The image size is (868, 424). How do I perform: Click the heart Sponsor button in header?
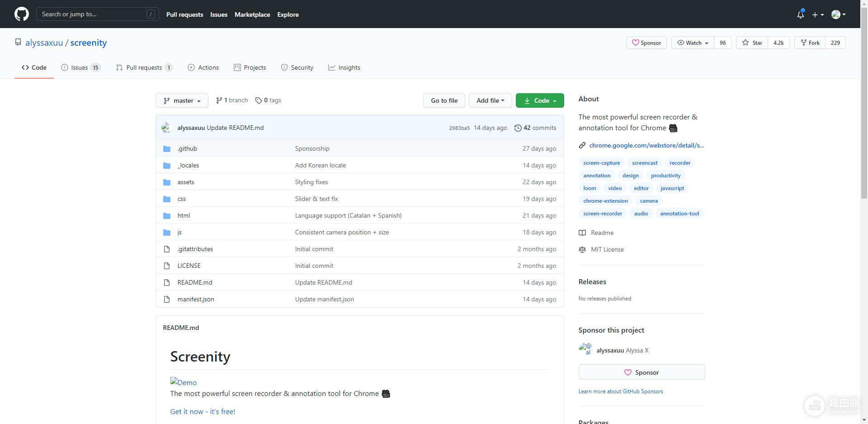pos(646,43)
